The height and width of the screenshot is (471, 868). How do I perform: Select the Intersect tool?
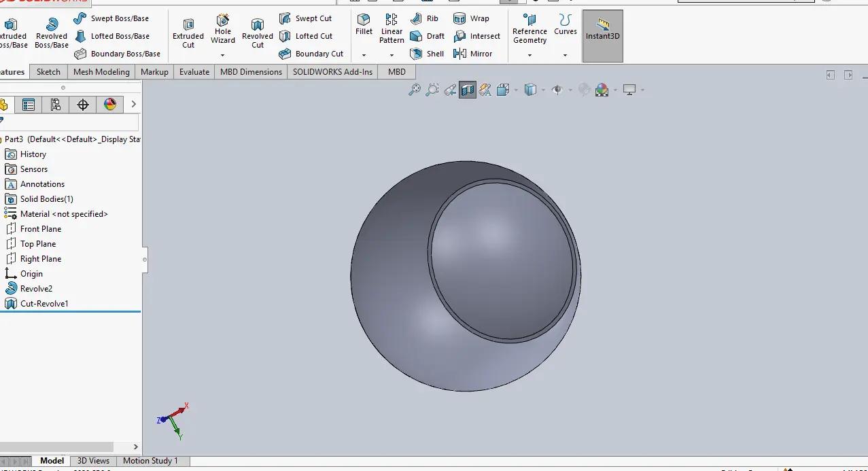pyautogui.click(x=476, y=36)
